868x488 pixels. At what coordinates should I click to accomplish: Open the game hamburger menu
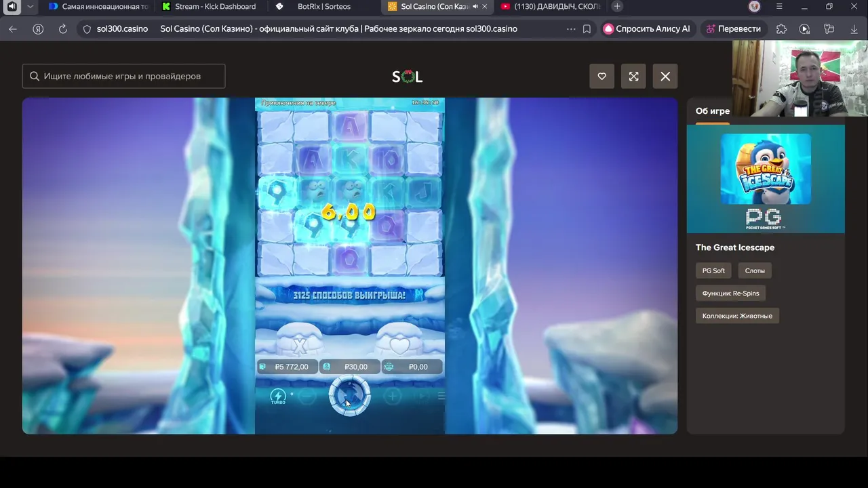pos(441,396)
